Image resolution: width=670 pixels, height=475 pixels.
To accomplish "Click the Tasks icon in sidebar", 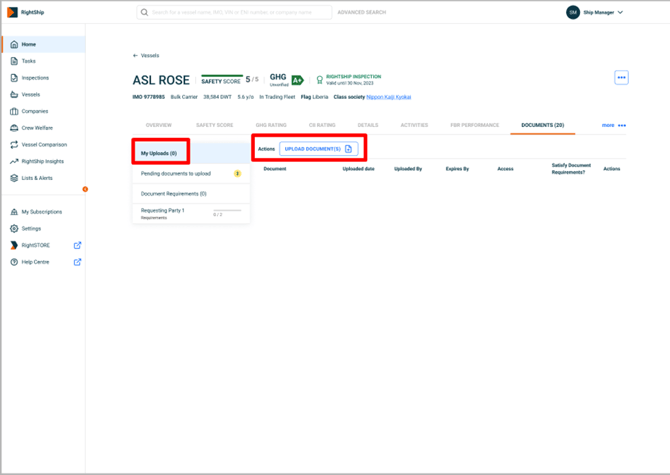I will click(x=14, y=61).
